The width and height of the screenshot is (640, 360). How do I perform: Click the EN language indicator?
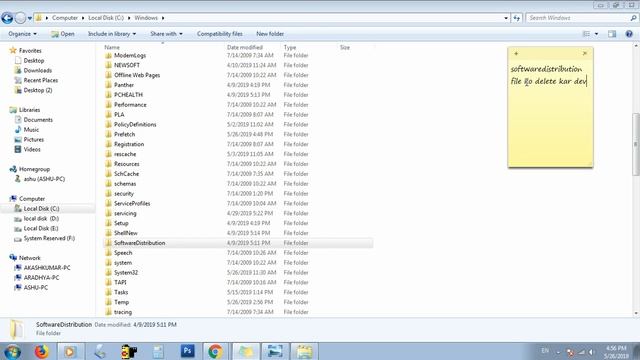545,351
